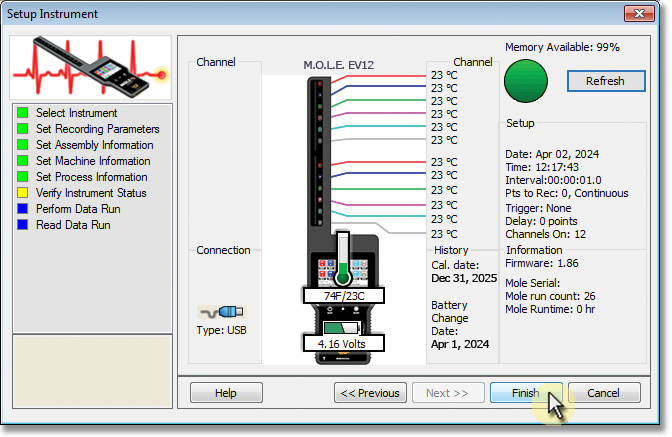The image size is (672, 437).
Task: Click the M.O.L.E. heartbeat logo image
Action: (x=90, y=67)
